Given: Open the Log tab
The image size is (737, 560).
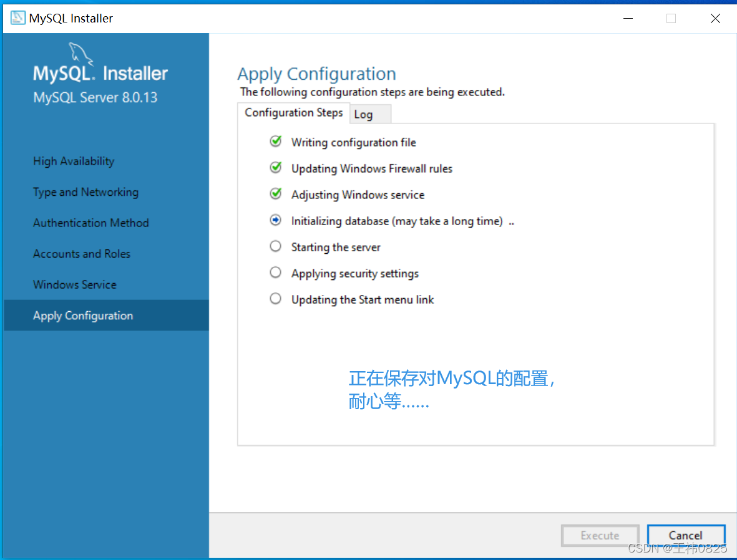Looking at the screenshot, I should point(370,115).
